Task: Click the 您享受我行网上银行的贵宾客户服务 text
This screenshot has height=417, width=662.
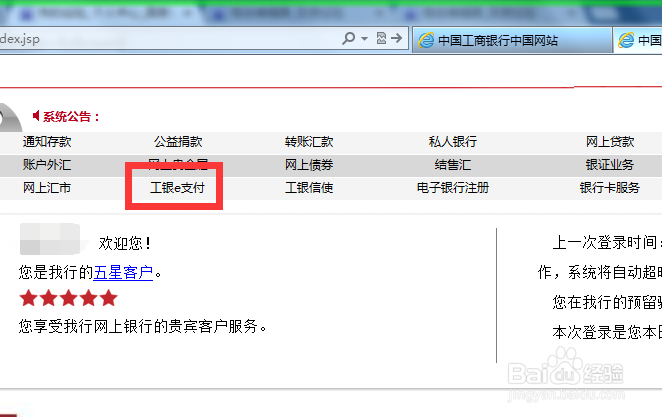Action: 142,326
